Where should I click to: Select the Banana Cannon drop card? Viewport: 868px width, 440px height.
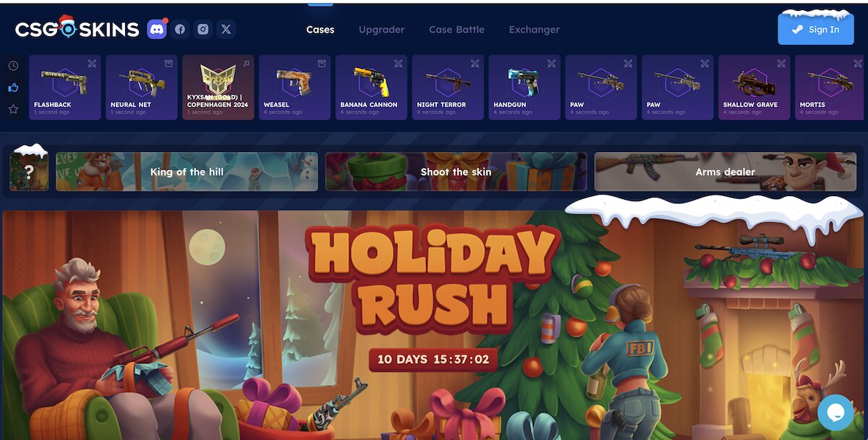pos(371,88)
